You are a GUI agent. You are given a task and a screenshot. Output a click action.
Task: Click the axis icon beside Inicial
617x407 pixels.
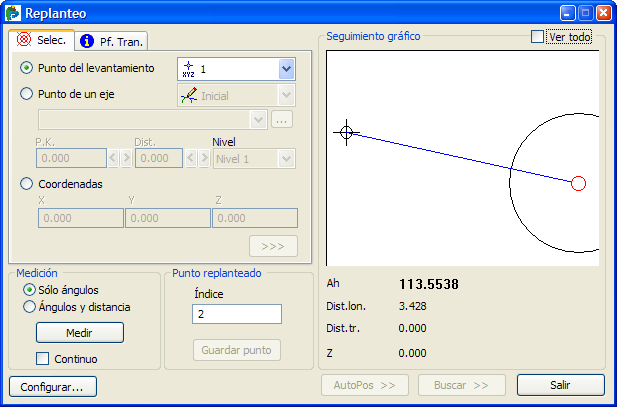point(188,95)
